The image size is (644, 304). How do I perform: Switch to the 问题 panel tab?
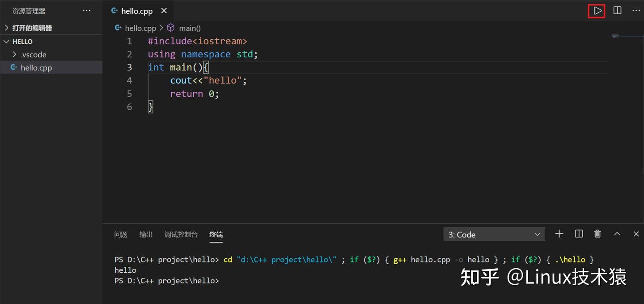(121, 234)
